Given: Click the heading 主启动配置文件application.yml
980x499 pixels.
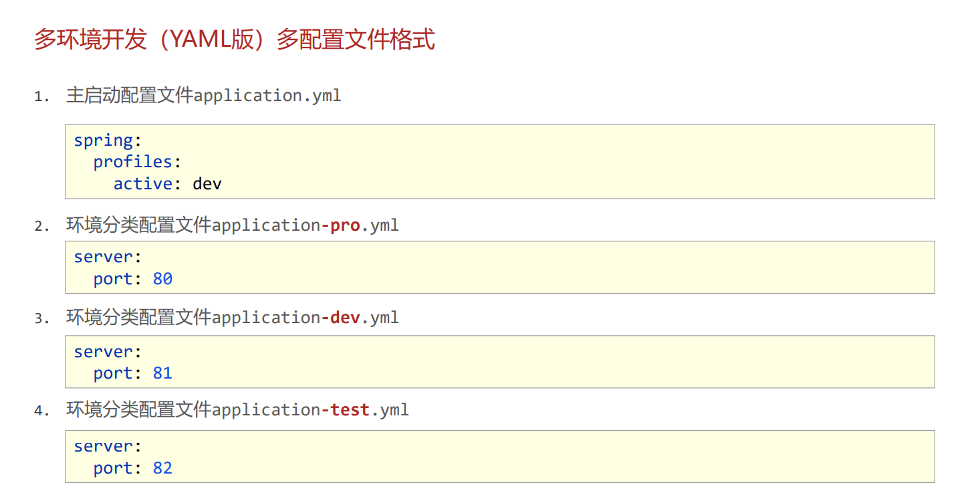Looking at the screenshot, I should [204, 96].
